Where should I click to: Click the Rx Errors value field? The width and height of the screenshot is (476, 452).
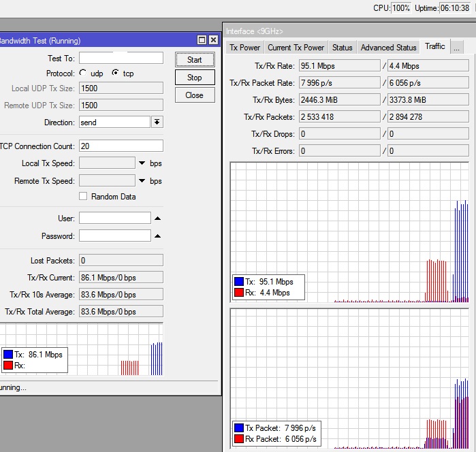[x=428, y=150]
